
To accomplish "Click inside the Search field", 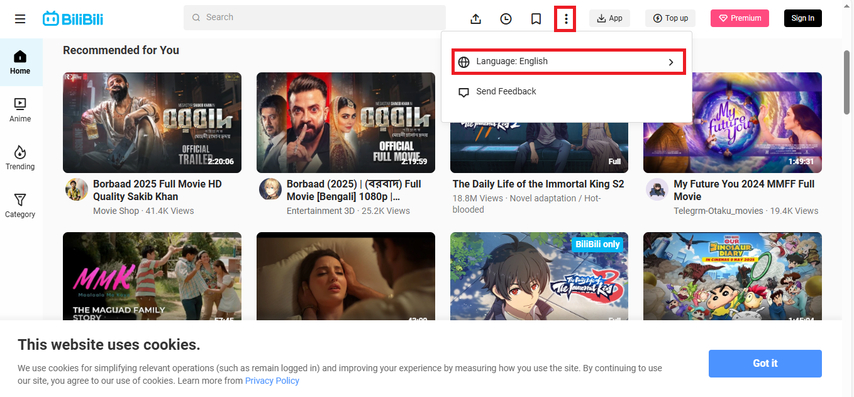I will click(x=315, y=18).
